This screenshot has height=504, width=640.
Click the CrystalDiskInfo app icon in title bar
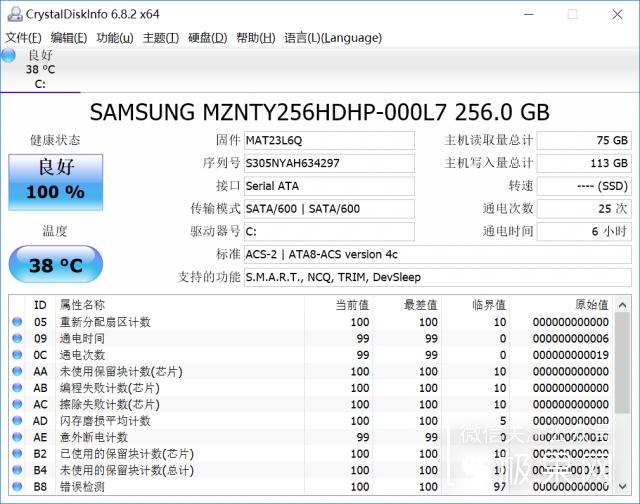(x=15, y=14)
